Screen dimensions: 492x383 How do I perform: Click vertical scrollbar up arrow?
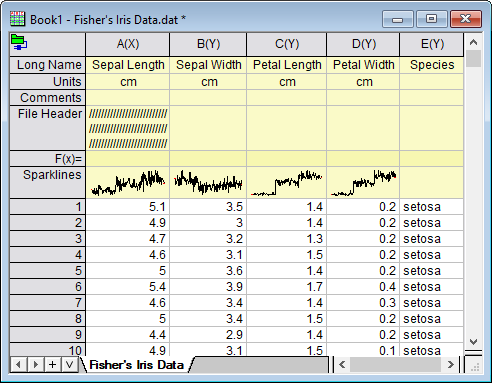click(473, 42)
